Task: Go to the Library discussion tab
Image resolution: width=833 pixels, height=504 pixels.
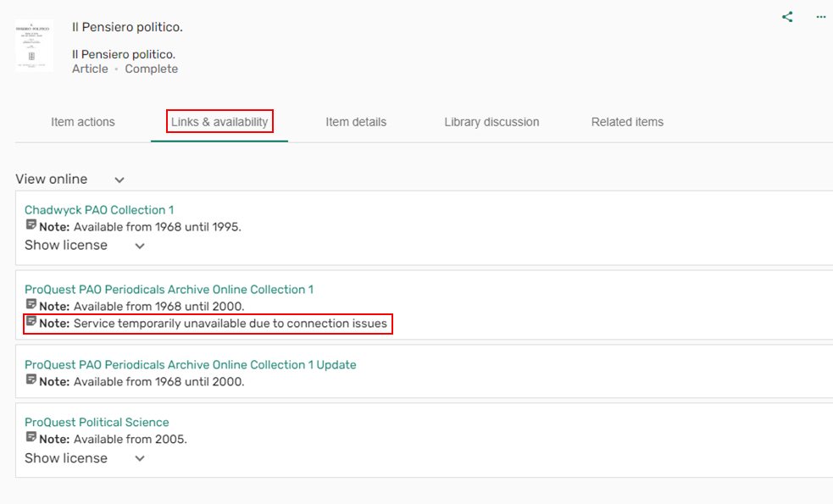Action: [x=491, y=122]
